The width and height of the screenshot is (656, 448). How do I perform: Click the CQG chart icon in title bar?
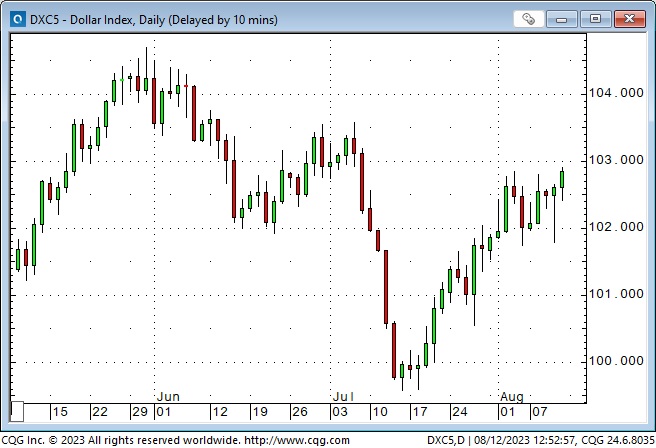click(18, 19)
